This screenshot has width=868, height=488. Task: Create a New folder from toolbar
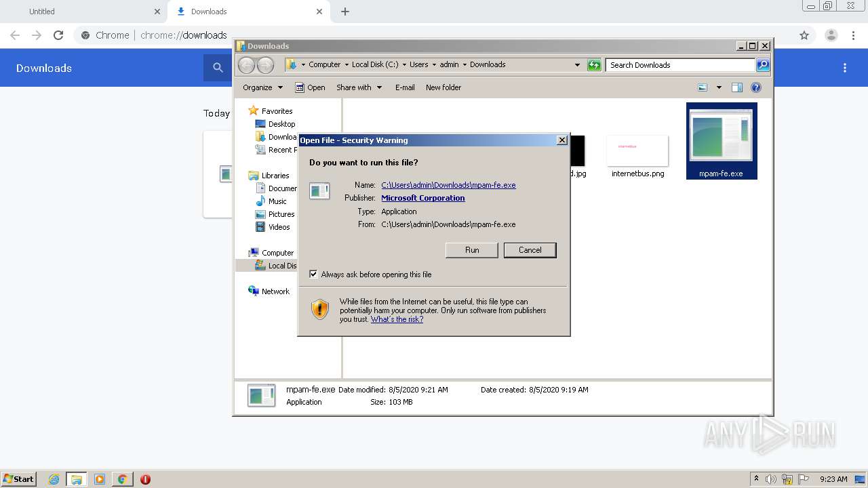coord(443,87)
